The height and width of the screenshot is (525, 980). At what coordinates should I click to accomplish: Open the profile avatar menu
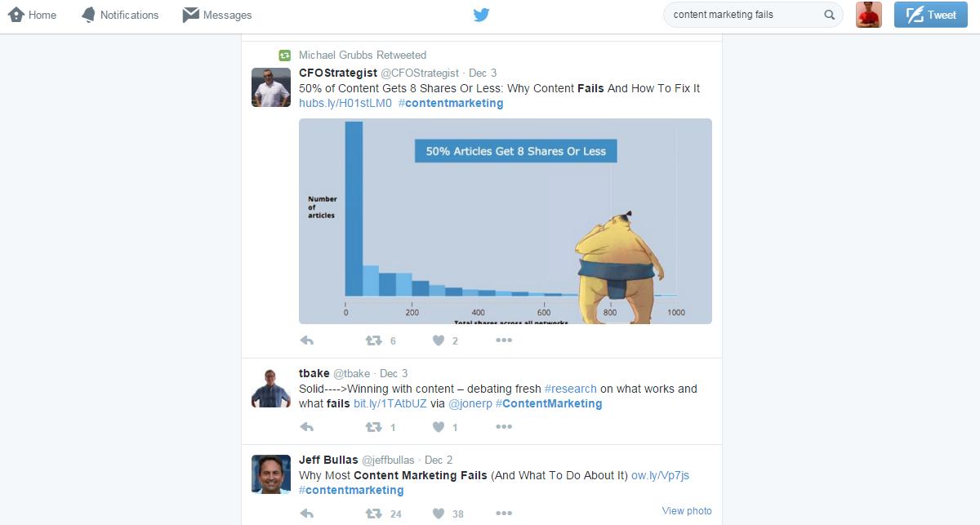(x=869, y=15)
